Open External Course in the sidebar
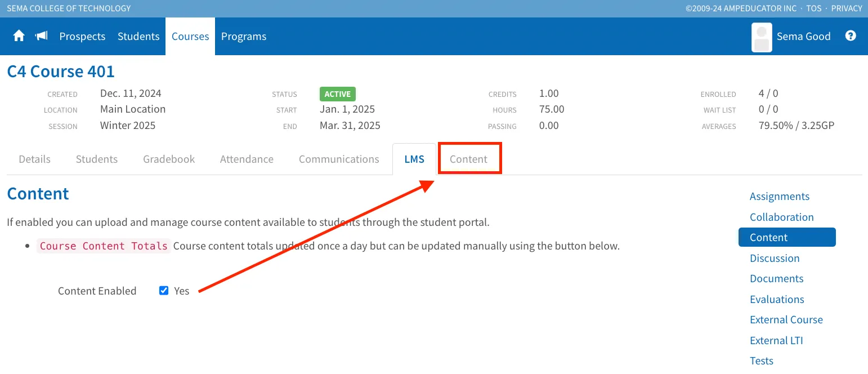 (x=786, y=319)
